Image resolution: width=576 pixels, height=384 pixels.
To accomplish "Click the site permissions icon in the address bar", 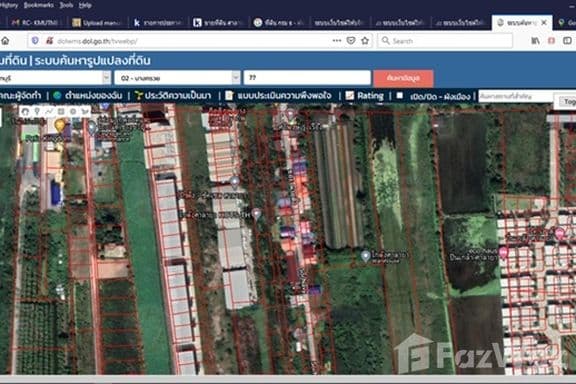I will click(x=50, y=41).
